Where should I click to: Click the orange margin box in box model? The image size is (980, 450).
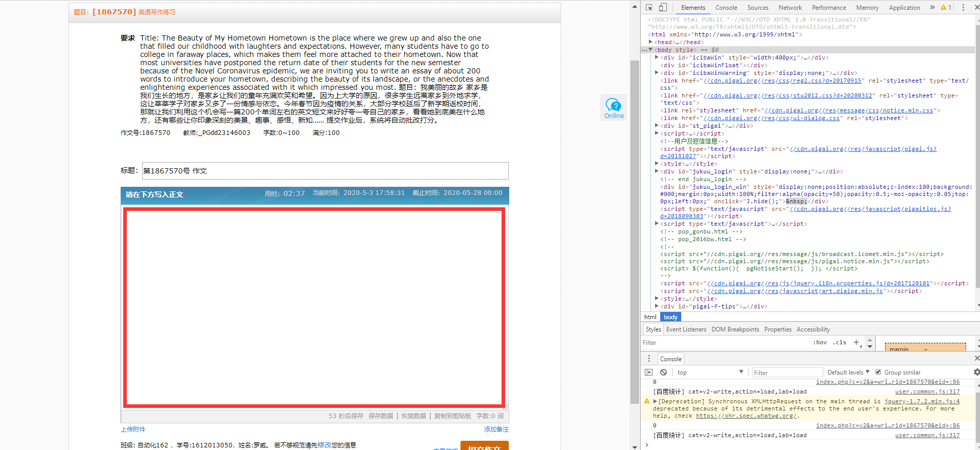[x=925, y=347]
